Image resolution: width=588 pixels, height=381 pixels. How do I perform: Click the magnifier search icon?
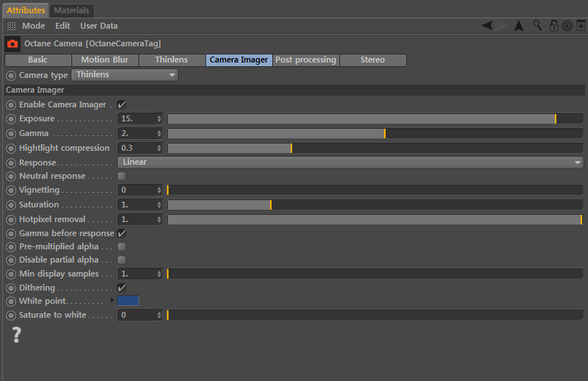538,25
